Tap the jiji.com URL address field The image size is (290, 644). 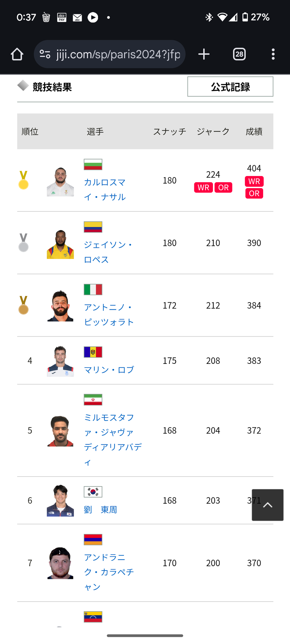pyautogui.click(x=118, y=54)
